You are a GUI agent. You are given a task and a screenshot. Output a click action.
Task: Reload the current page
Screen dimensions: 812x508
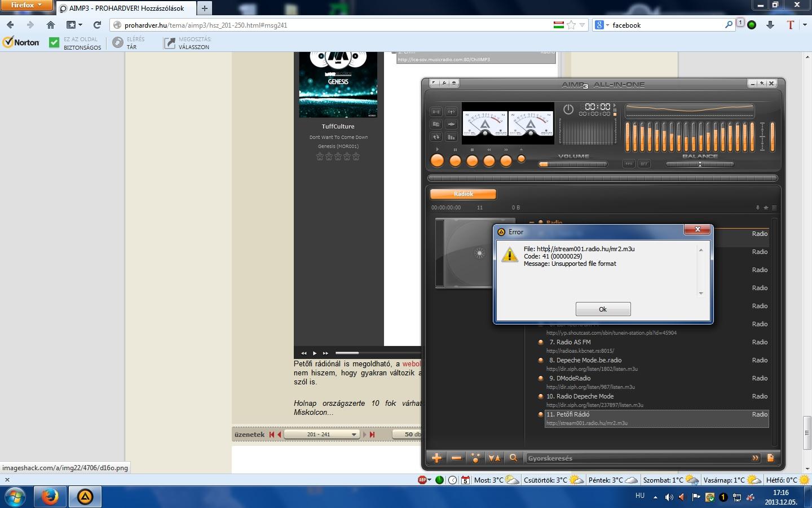(97, 25)
